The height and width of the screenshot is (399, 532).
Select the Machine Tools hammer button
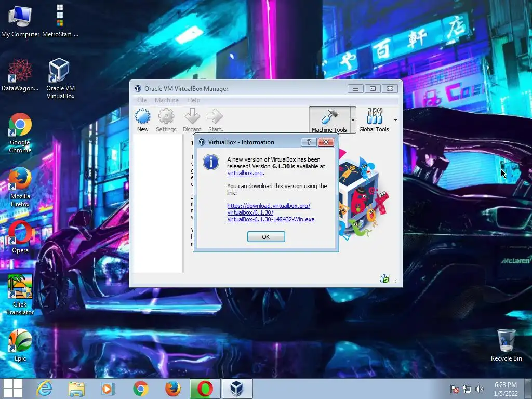coord(329,120)
